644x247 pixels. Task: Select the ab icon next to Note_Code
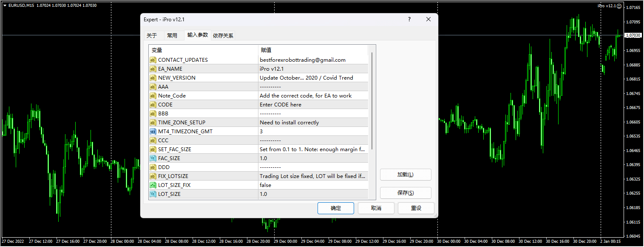(153, 95)
